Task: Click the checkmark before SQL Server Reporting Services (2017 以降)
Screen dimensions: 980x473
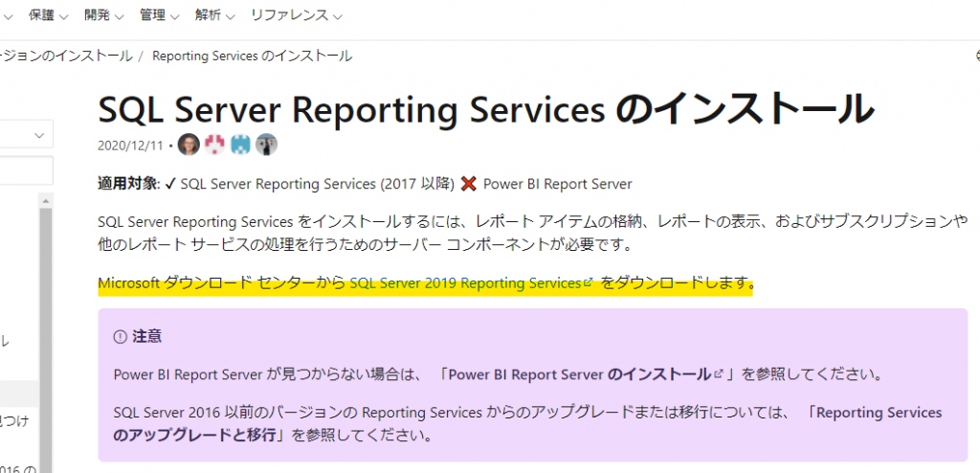Action: 169,184
